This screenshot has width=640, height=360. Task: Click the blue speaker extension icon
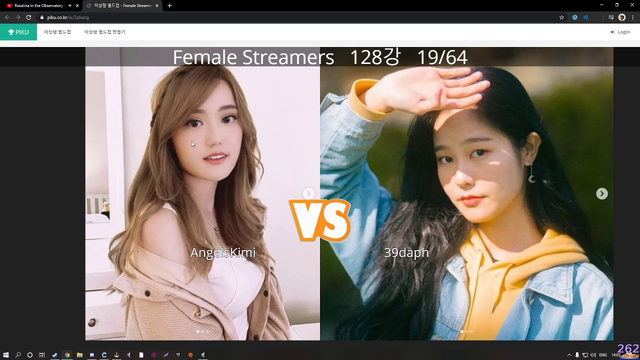coord(586,18)
